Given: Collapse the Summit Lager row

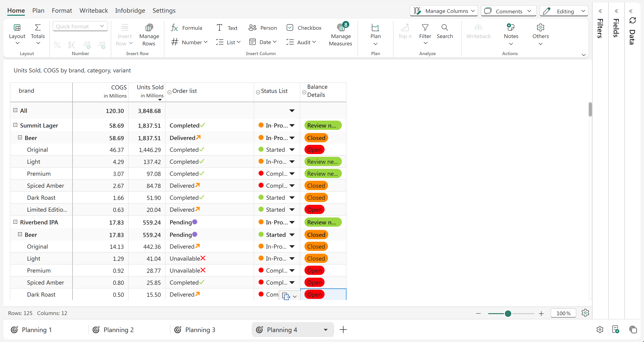Looking at the screenshot, I should 15,125.
